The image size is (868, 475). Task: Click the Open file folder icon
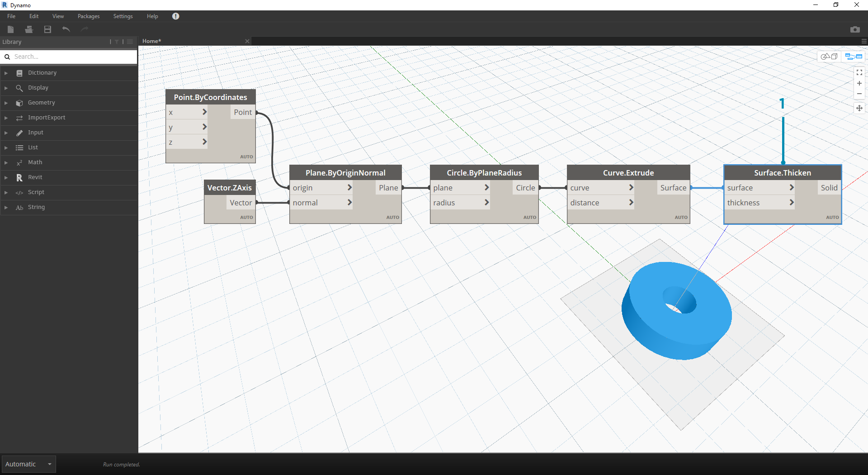pos(29,29)
